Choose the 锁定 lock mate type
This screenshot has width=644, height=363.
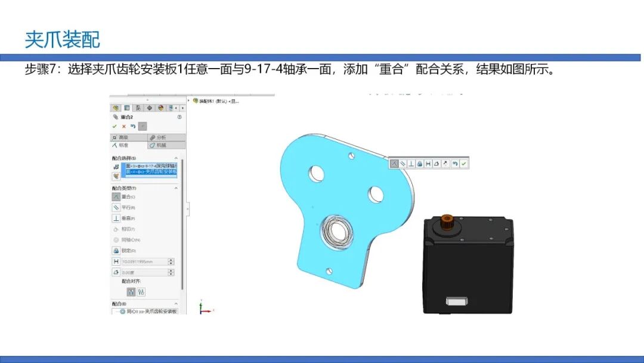click(116, 250)
